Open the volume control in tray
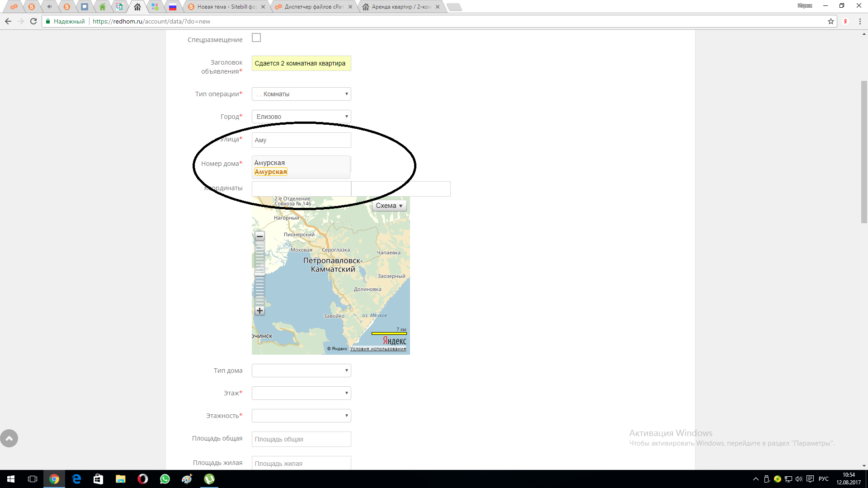The width and height of the screenshot is (868, 488). tap(799, 479)
